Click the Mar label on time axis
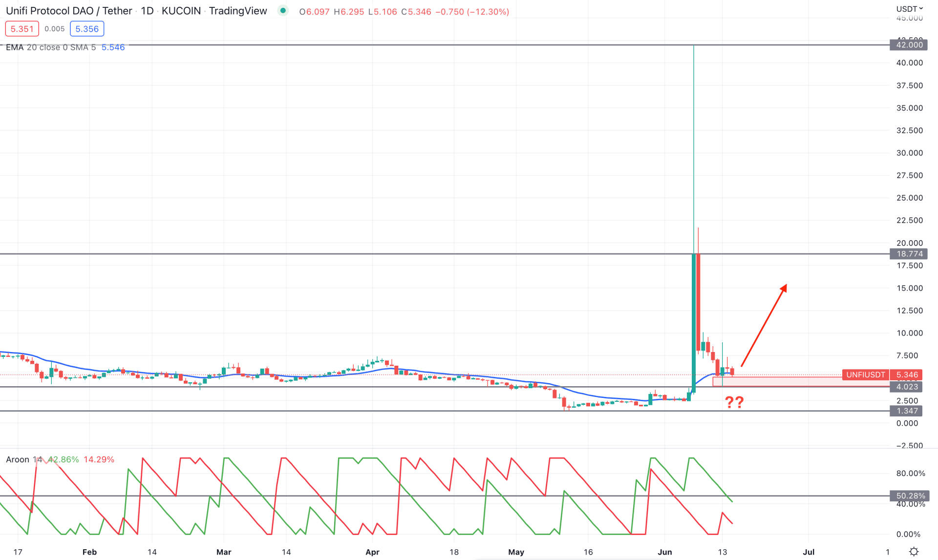 point(224,552)
